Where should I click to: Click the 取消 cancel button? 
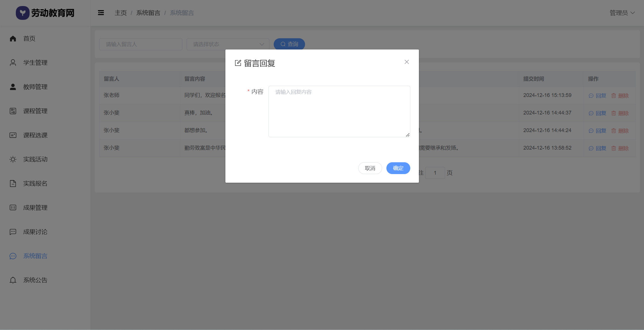(x=370, y=168)
